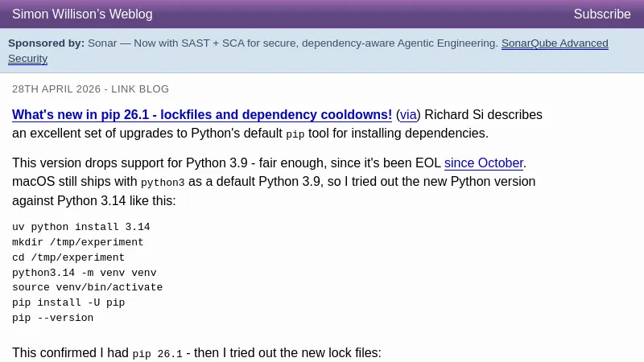Click the "source venv/bin/activate" code line
This screenshot has height=362, width=644.
pos(87,288)
